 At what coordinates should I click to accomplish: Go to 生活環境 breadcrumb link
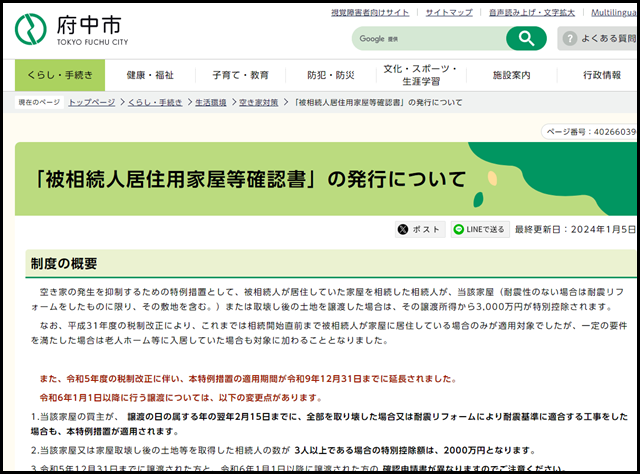211,102
